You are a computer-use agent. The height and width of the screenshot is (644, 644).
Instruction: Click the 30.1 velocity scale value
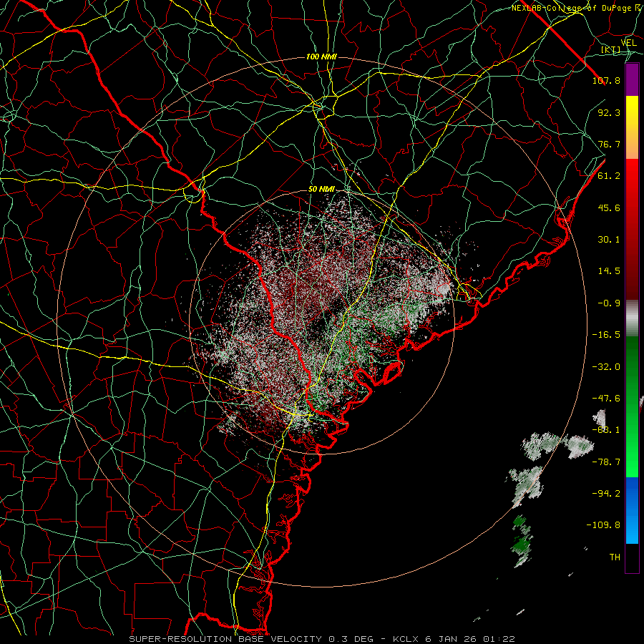tap(609, 240)
